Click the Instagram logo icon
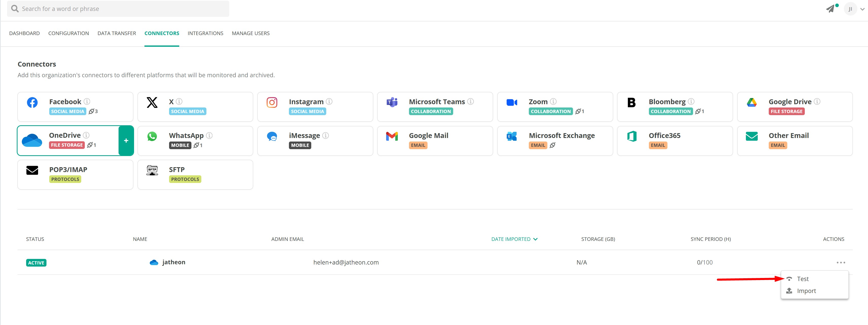 [272, 102]
